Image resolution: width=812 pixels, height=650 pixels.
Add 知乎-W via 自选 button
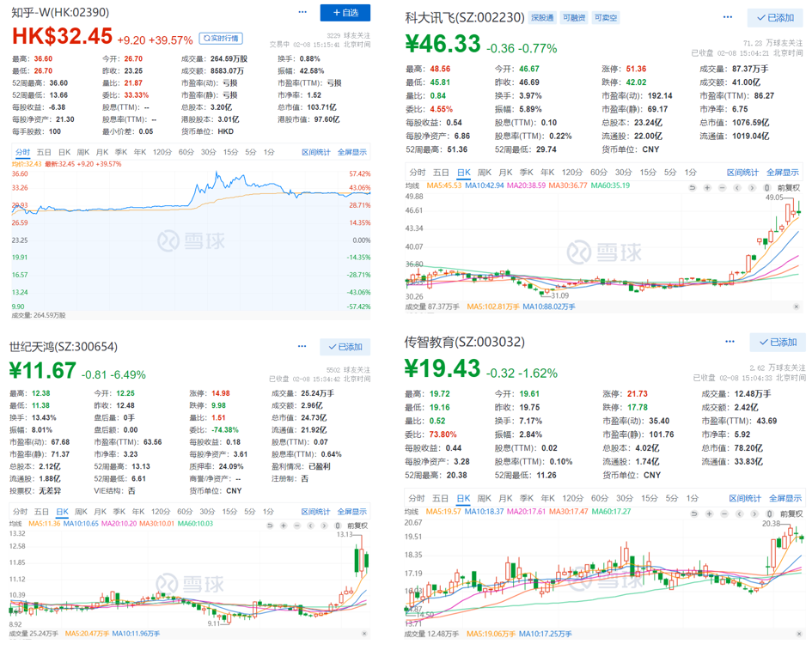coord(345,13)
